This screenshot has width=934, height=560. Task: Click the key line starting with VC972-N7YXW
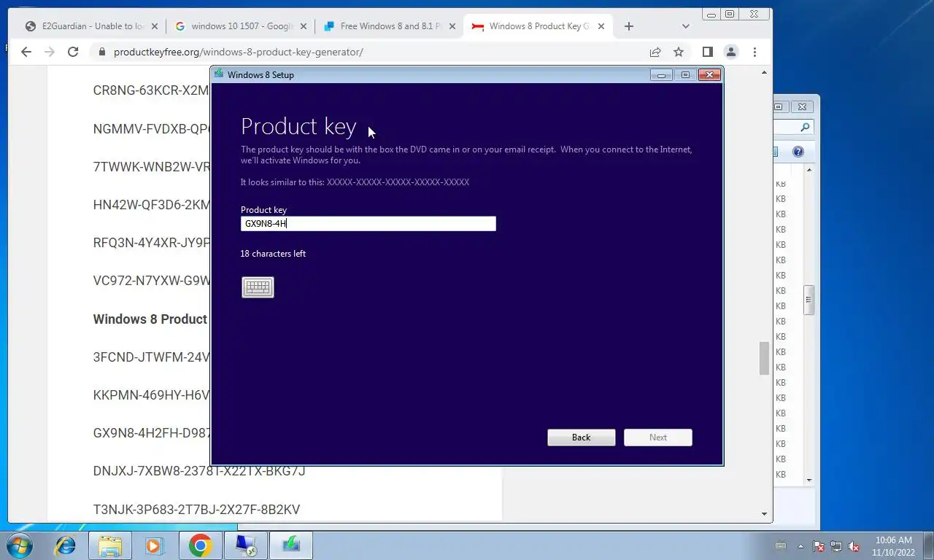[x=151, y=281]
